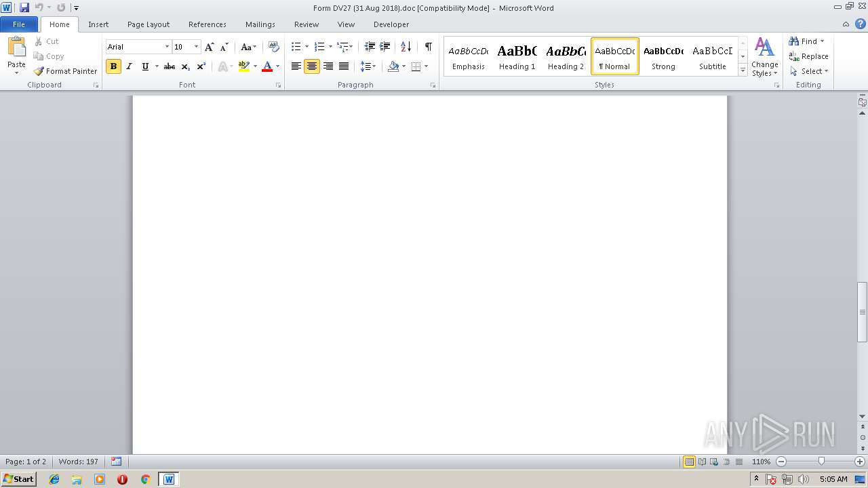Viewport: 868px width, 488px height.
Task: Click the Windows Start button
Action: tap(19, 479)
